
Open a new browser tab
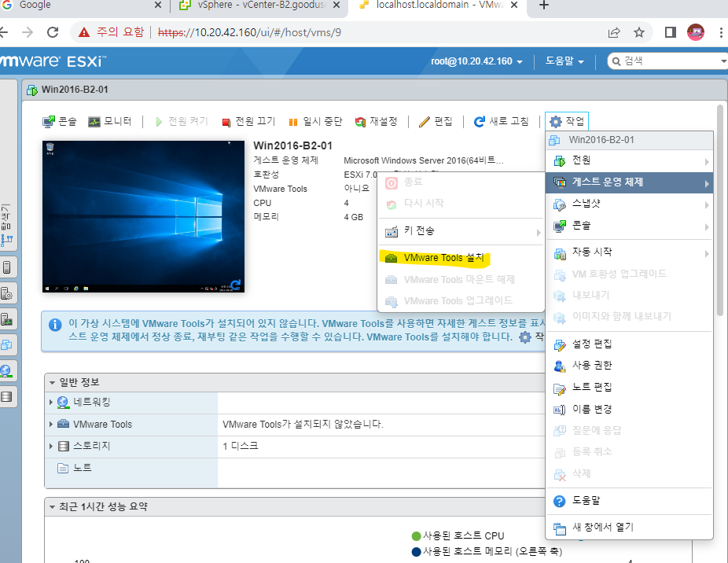(x=544, y=5)
